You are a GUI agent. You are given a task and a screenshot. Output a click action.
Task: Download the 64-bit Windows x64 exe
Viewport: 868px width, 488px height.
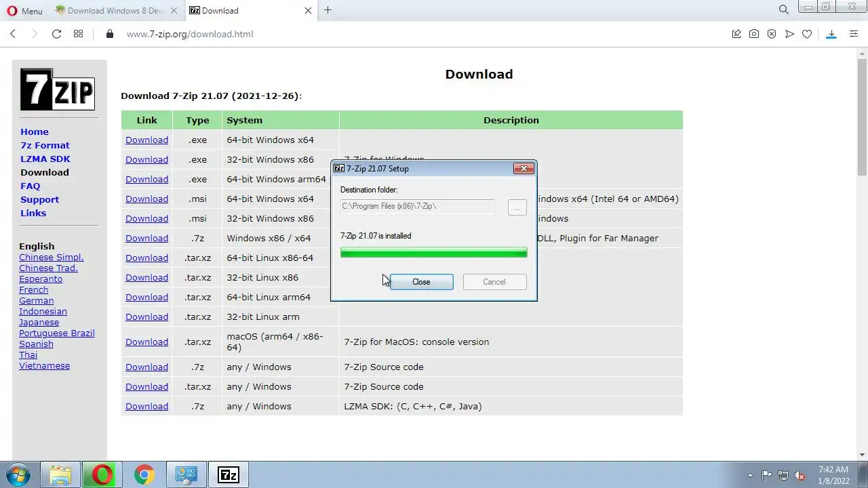146,140
